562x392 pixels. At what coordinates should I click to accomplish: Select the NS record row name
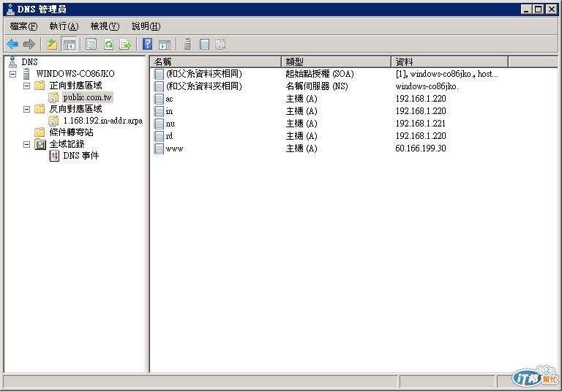tap(204, 86)
